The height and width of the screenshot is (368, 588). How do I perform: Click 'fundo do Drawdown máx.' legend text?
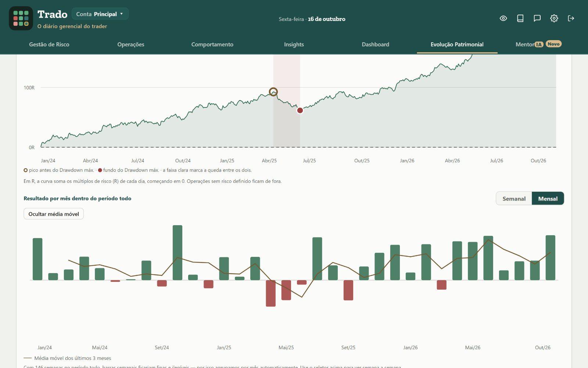tap(131, 170)
